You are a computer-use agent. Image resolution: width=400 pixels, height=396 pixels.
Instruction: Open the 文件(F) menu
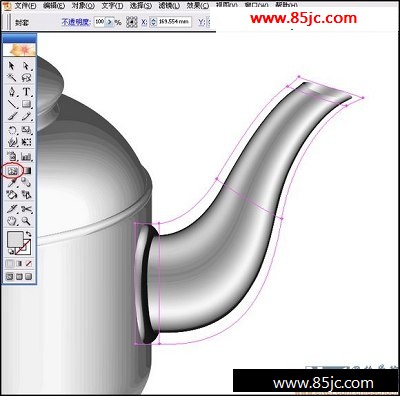[x=25, y=6]
